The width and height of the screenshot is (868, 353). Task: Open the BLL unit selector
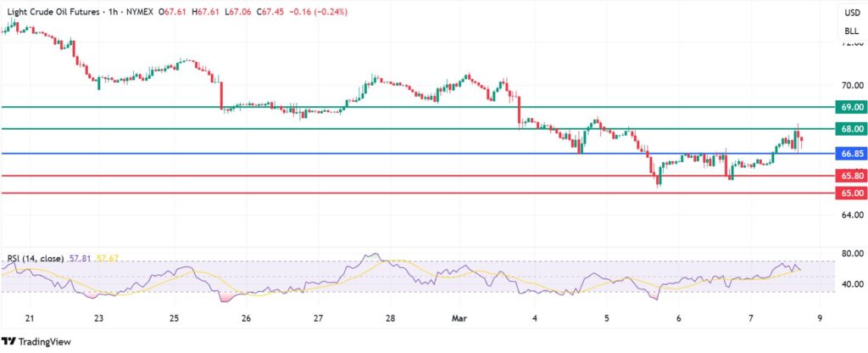(851, 31)
